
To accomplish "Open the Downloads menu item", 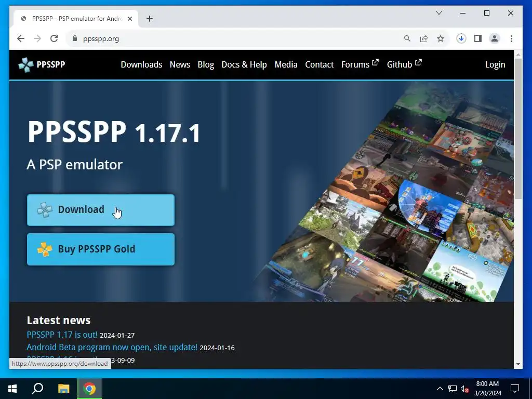I will coord(141,64).
